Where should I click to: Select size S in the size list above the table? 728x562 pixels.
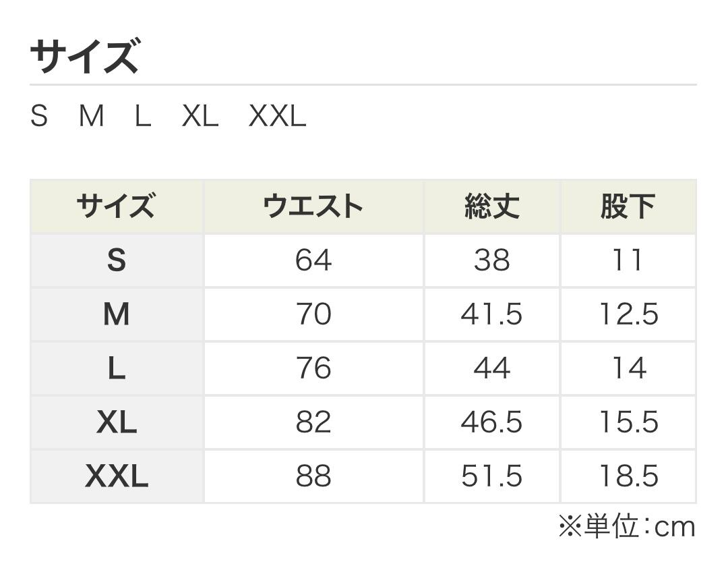click(39, 117)
